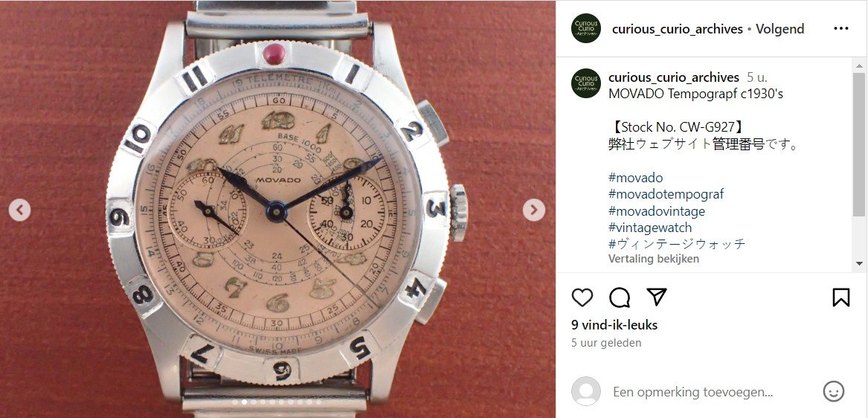Like the post with heart icon
This screenshot has height=418, width=868.
pos(582,298)
